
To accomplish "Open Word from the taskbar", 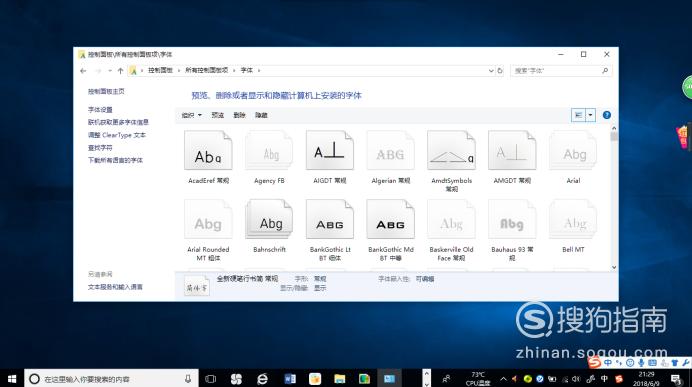I will coord(290,379).
